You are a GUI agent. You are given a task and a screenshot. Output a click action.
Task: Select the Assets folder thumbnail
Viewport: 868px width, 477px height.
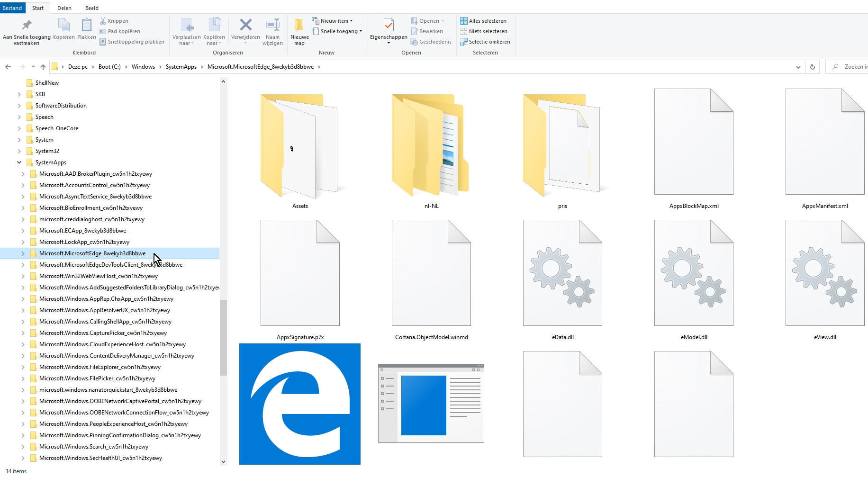coord(299,147)
